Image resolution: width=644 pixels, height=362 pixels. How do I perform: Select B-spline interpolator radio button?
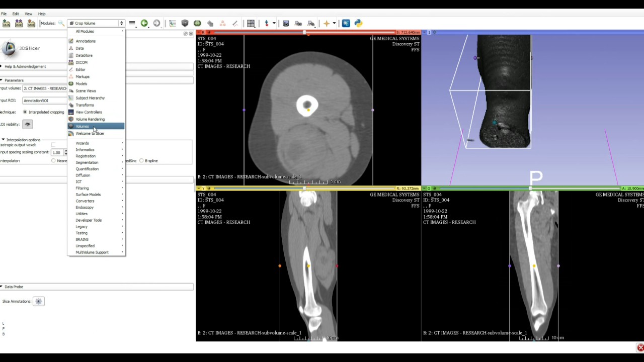[x=141, y=161]
